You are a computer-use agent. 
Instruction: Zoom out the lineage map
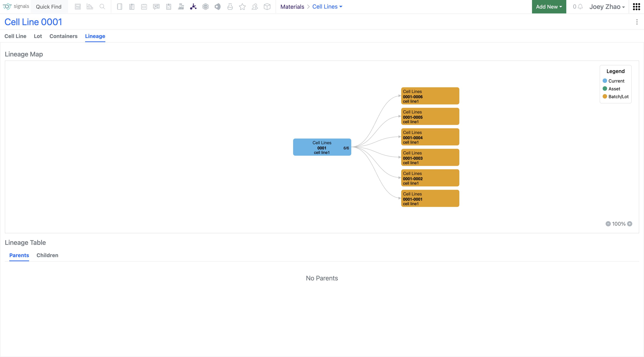pyautogui.click(x=608, y=224)
